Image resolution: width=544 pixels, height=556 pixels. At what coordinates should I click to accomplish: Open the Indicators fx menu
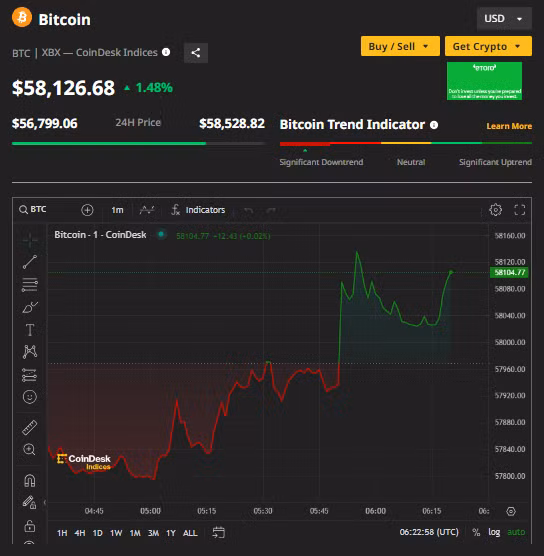(198, 210)
